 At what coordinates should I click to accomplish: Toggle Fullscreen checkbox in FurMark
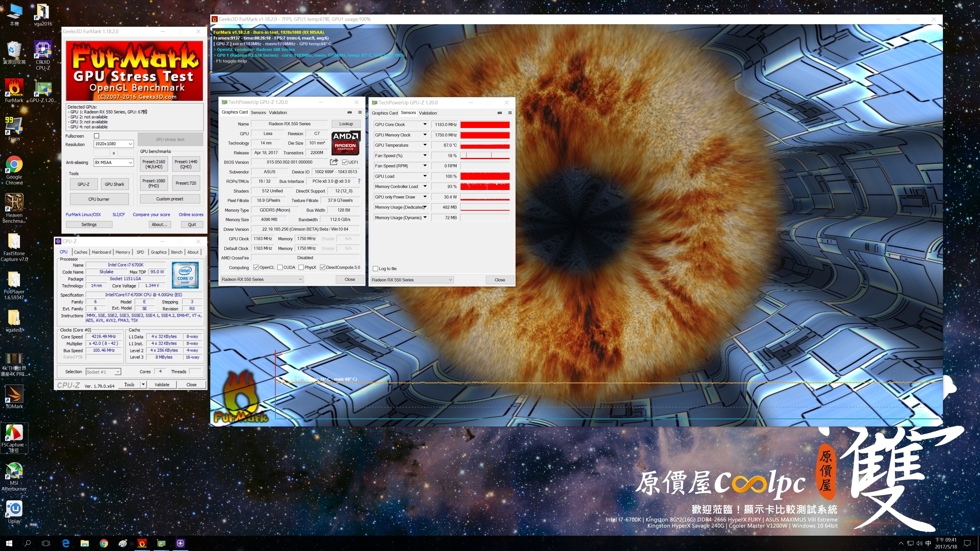97,136
